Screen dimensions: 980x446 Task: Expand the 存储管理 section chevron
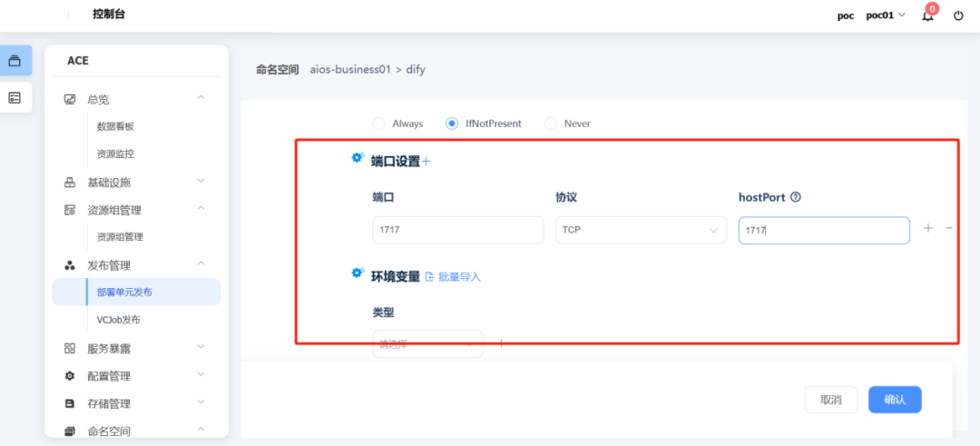201,401
